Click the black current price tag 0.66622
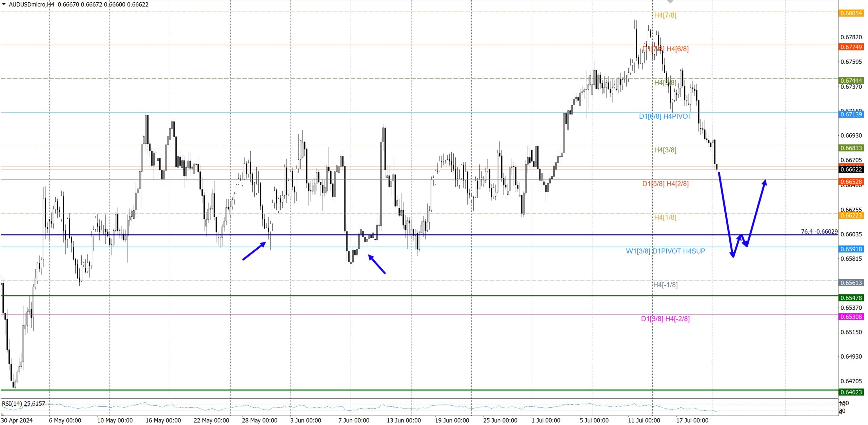 point(851,169)
